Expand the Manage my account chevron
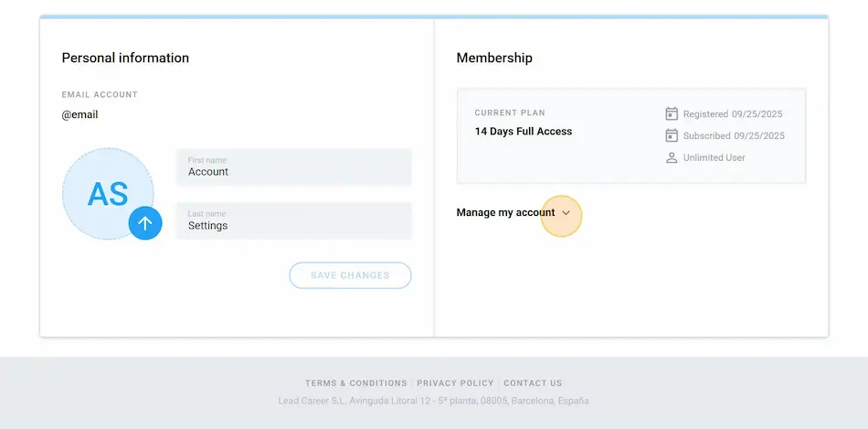Viewport: 868px width, 429px height. pyautogui.click(x=566, y=213)
